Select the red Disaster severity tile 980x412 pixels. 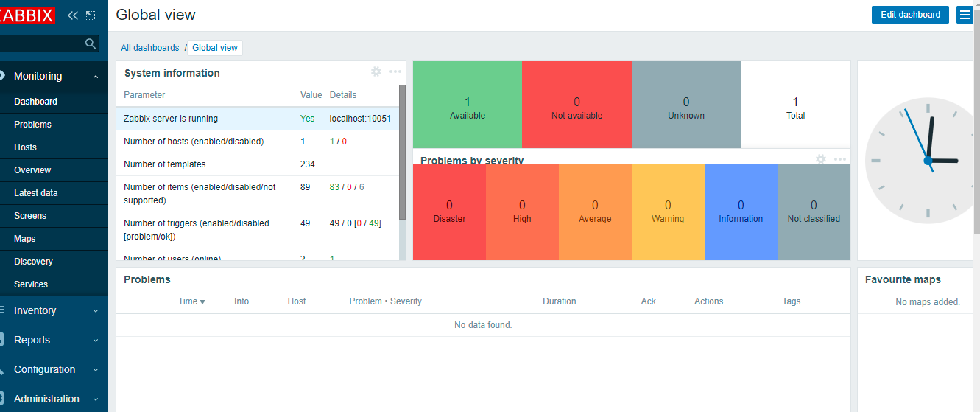point(449,212)
